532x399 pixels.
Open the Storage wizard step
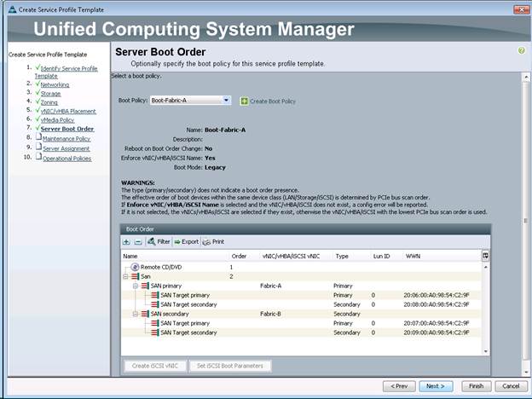[51, 94]
